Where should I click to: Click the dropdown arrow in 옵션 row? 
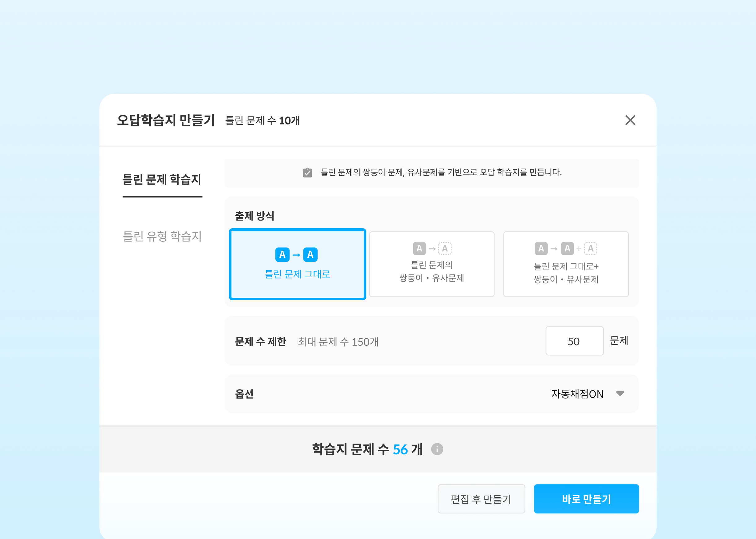(x=620, y=394)
